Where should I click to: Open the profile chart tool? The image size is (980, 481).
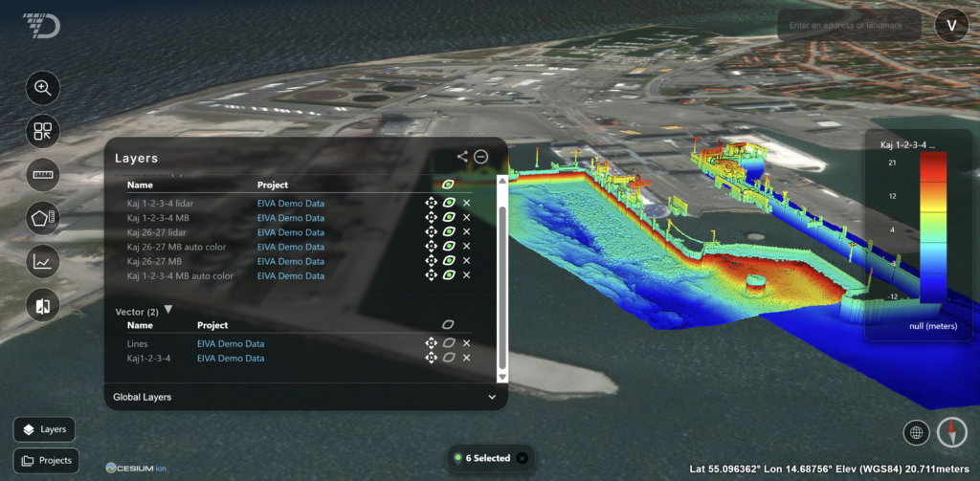click(42, 262)
